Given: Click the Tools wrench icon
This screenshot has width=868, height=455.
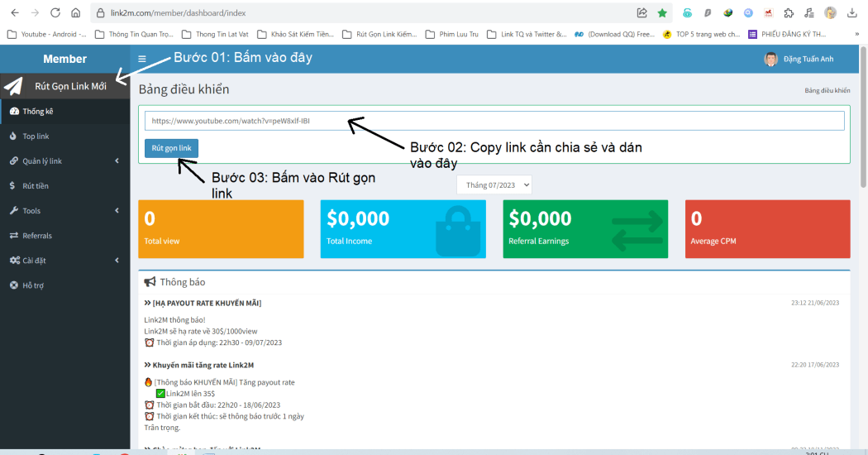Looking at the screenshot, I should [x=14, y=211].
